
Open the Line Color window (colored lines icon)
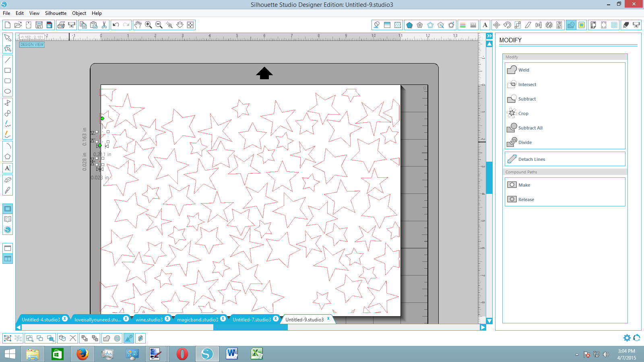point(463,25)
